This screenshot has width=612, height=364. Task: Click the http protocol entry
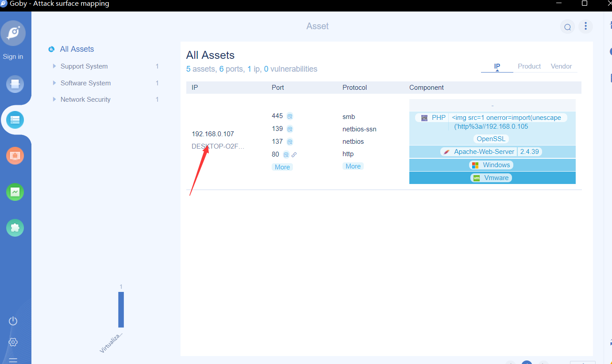(x=348, y=154)
